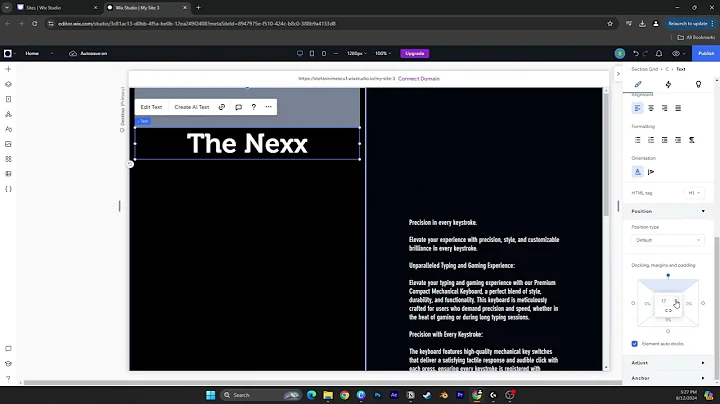Open the Media panel icon
720x404 pixels.
tap(8, 144)
